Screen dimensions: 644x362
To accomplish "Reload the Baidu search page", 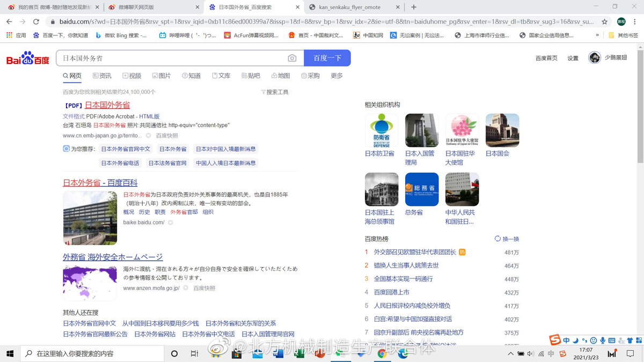I will (36, 21).
